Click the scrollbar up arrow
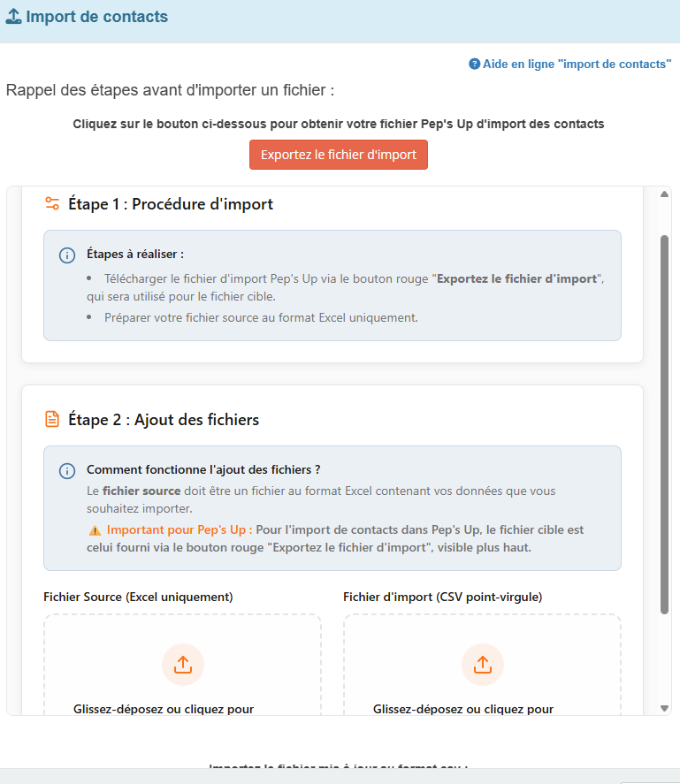This screenshot has width=680, height=784. pyautogui.click(x=664, y=194)
